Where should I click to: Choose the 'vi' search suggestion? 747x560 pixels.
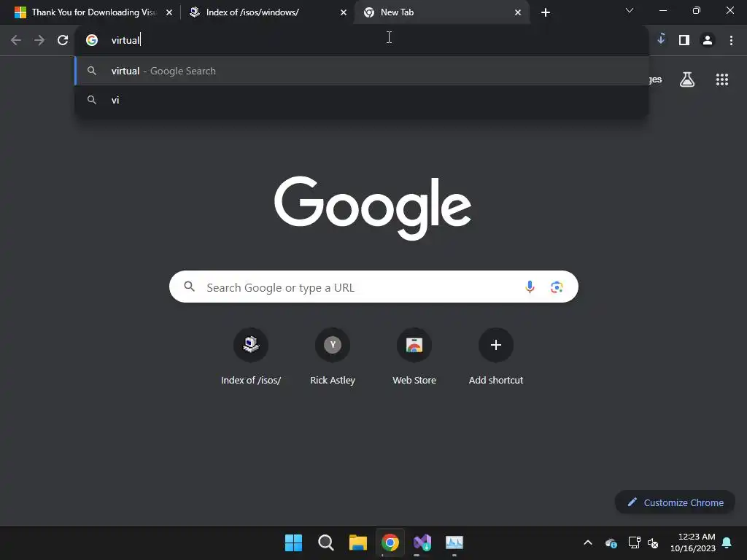tap(362, 100)
